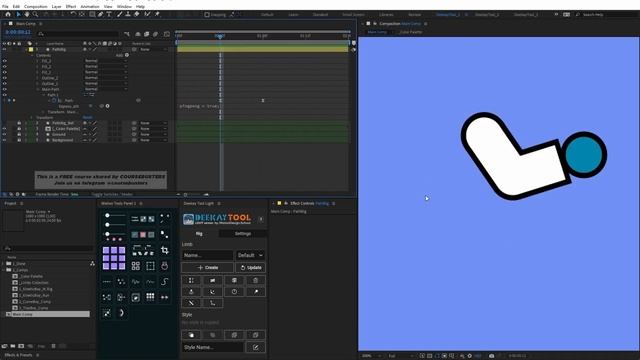Click new composition icon in Project panel footer

coord(21,346)
